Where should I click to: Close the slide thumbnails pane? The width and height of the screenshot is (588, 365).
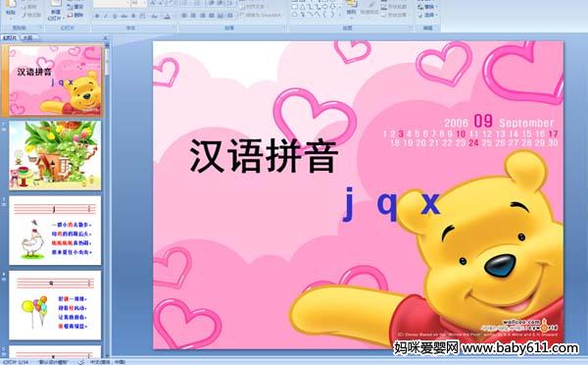[x=106, y=38]
